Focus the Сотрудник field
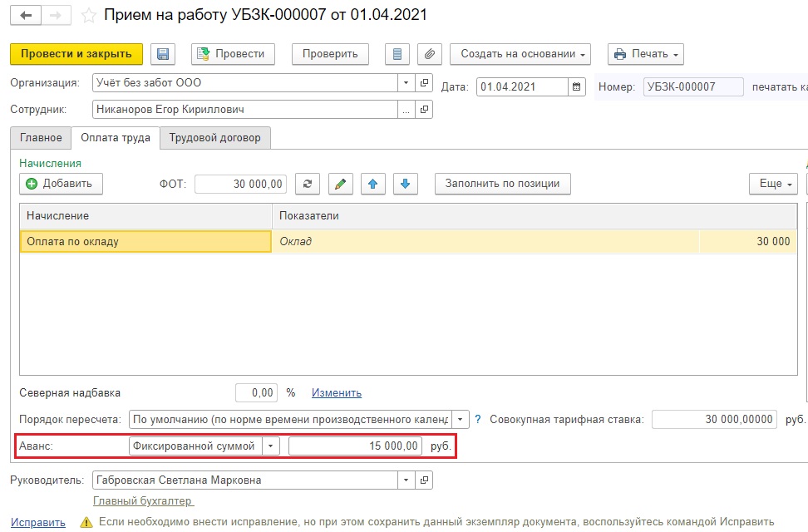Image resolution: width=808 pixels, height=532 pixels. (x=245, y=109)
